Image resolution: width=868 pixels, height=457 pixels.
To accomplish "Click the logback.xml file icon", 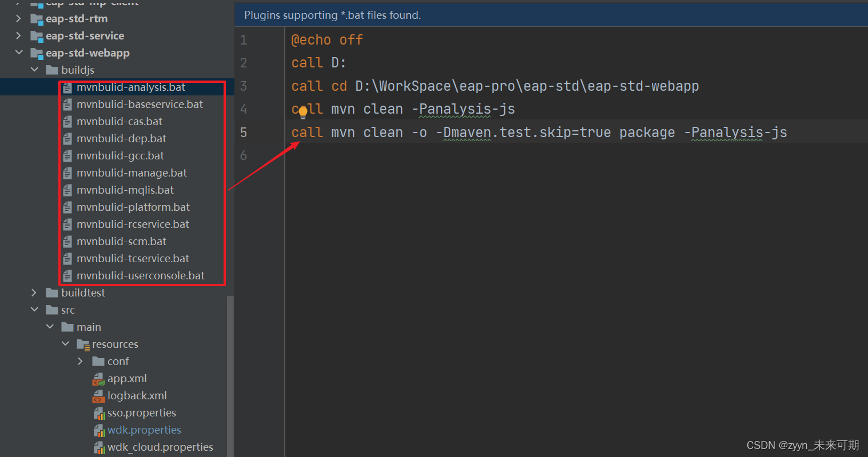I will tap(99, 396).
